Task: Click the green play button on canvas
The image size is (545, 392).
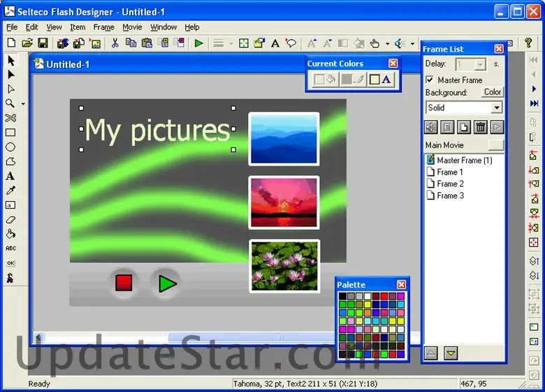Action: click(167, 283)
